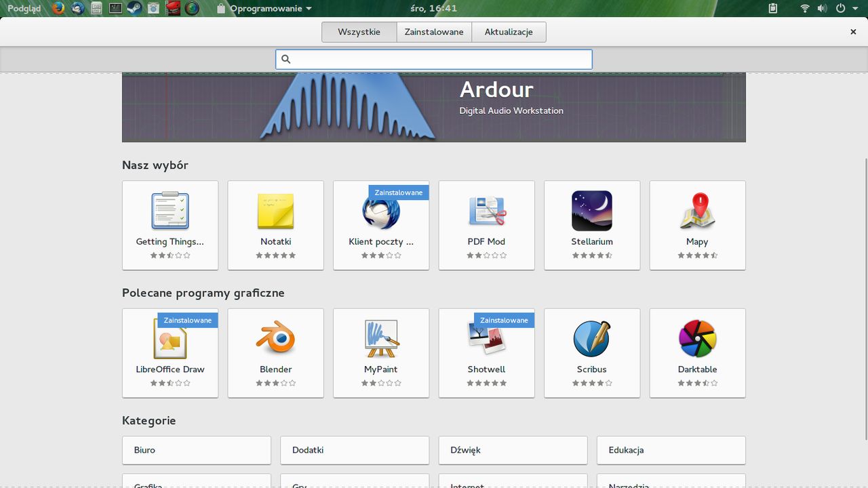Open the Klient poczty Thunderbird app

pos(381,225)
